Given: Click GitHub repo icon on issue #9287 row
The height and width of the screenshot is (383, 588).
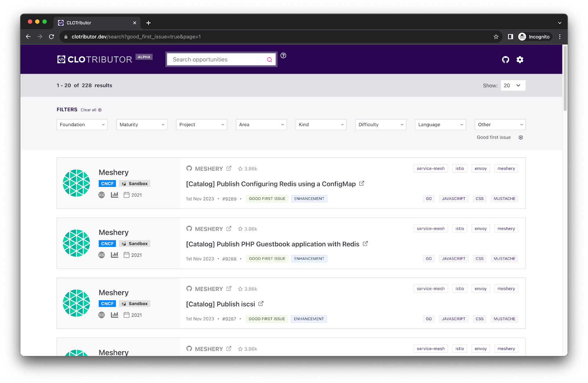Looking at the screenshot, I should tap(189, 288).
